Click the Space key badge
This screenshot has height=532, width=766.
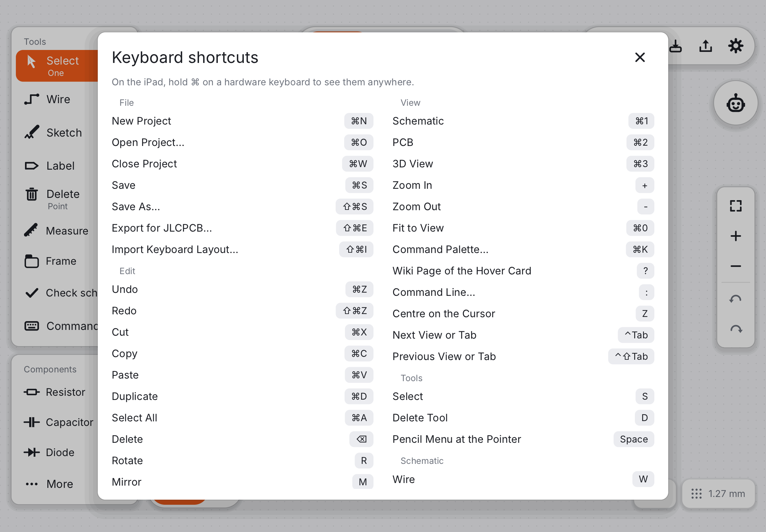coord(633,439)
